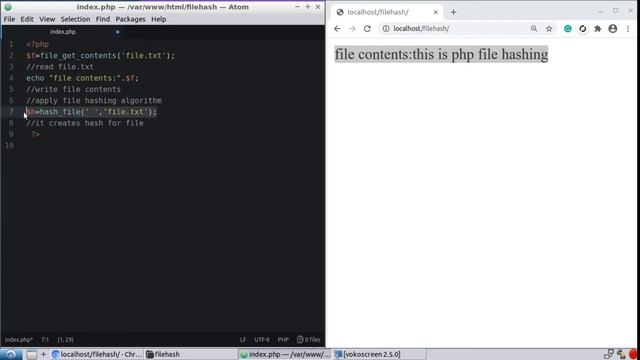Click the highlighted hash_file code line
Screen dimensions: 640x360
pos(91,112)
